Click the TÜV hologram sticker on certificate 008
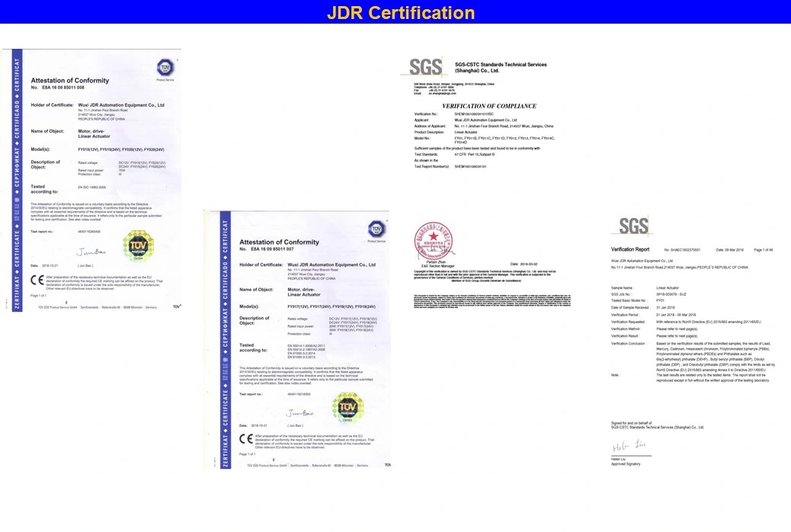 (138, 246)
